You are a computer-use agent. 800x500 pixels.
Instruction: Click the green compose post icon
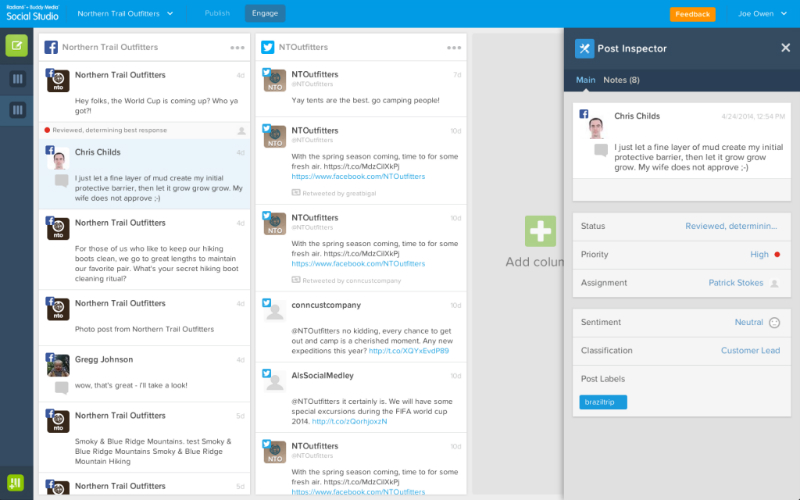tap(16, 46)
